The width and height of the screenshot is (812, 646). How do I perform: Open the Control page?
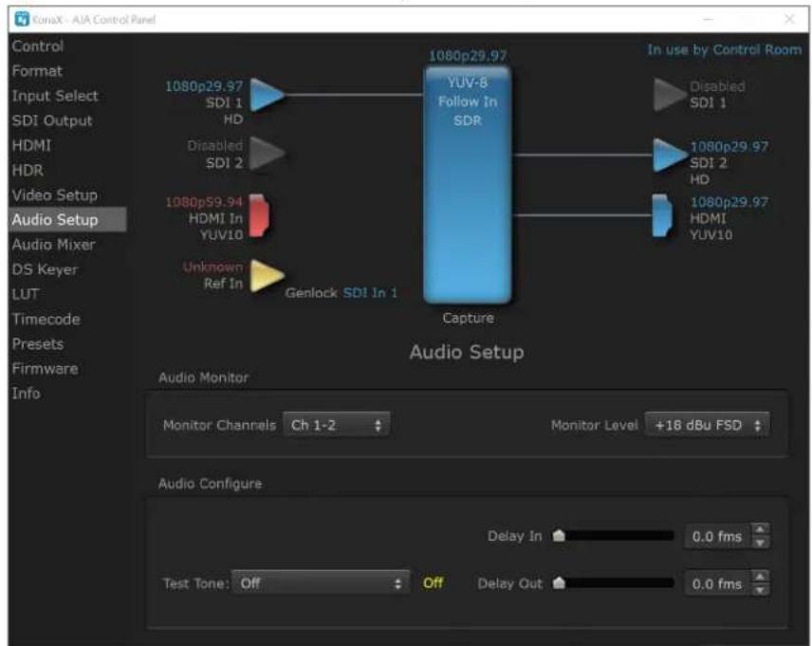[38, 46]
